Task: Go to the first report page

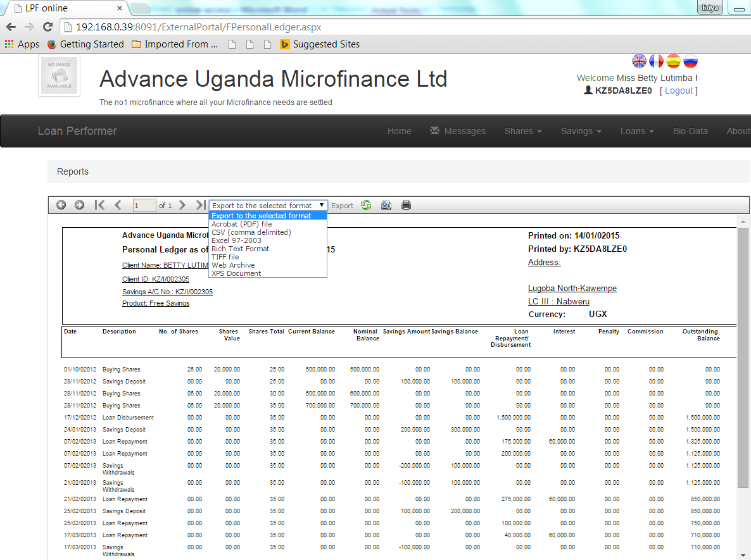Action: [x=99, y=205]
